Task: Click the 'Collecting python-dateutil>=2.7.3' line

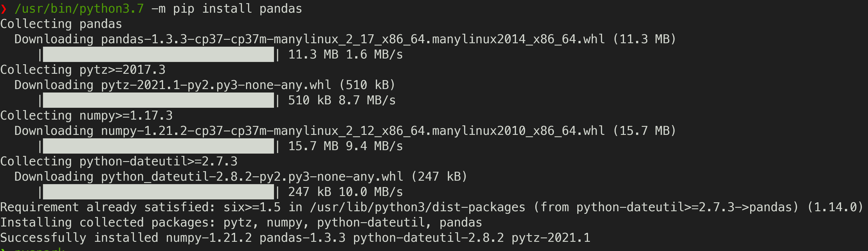Action: click(119, 162)
